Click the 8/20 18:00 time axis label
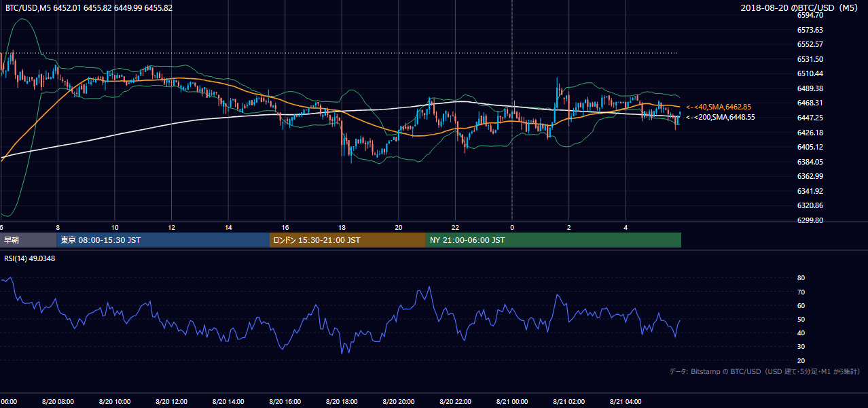 click(x=342, y=402)
